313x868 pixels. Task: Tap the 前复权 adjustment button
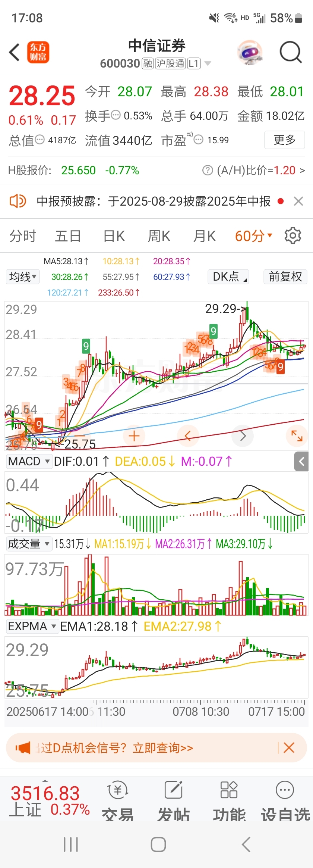click(285, 277)
